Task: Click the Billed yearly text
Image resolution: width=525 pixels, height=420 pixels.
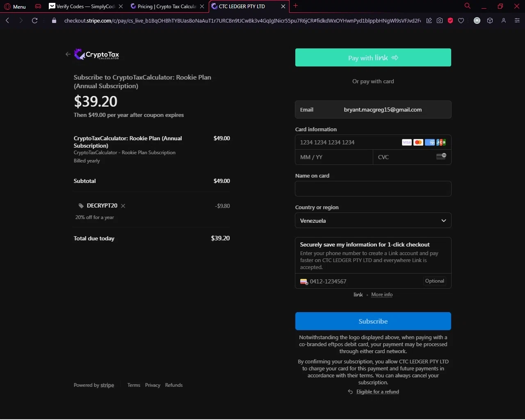Action: 87,161
